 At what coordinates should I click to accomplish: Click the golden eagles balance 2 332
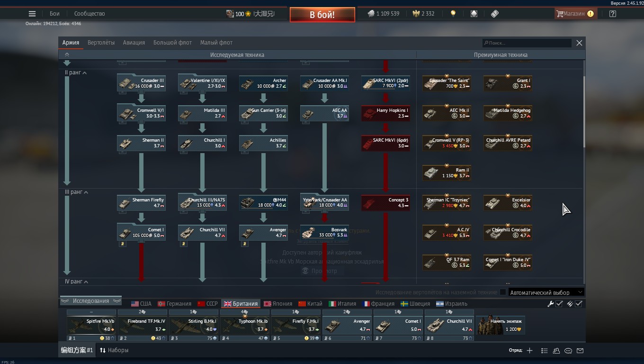point(424,14)
